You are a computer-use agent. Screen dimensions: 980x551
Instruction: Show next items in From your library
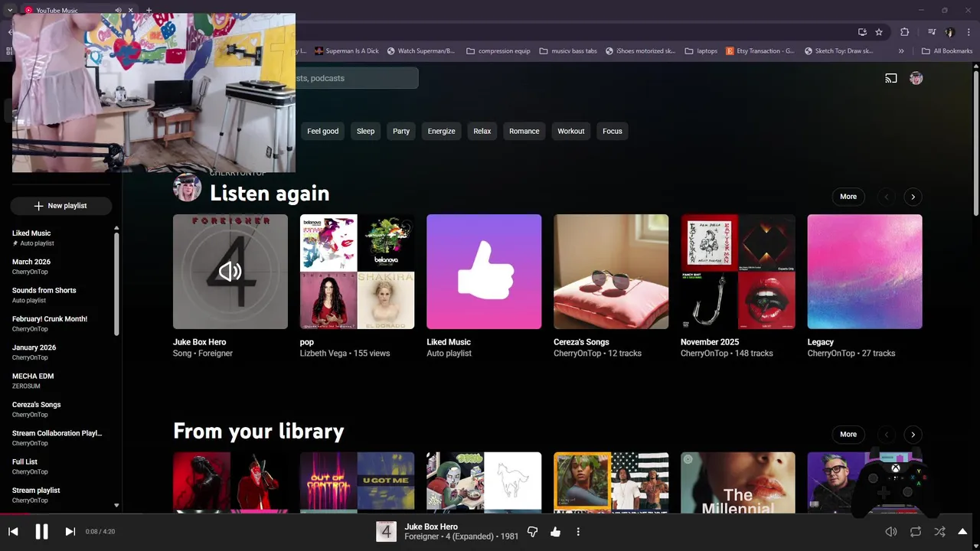913,434
